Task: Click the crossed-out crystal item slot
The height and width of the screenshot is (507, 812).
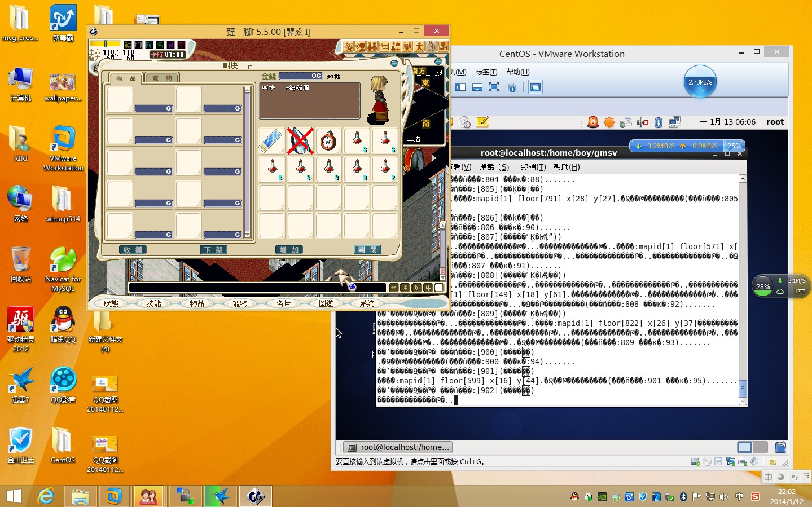Action: click(300, 141)
